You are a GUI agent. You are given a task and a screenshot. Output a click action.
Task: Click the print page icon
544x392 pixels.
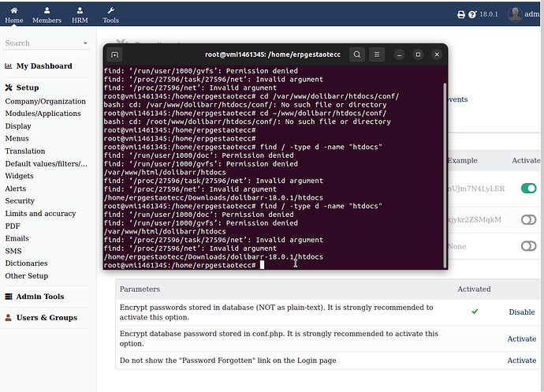click(461, 14)
